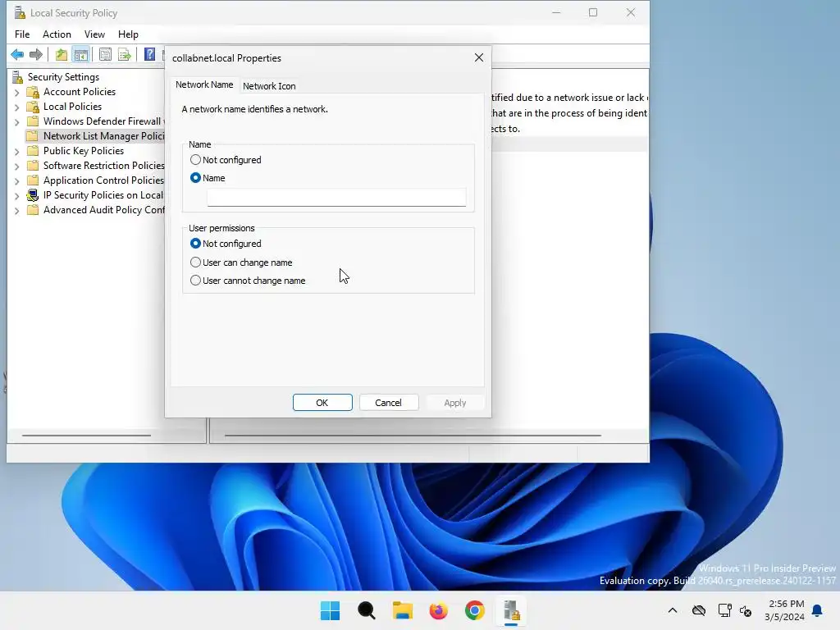This screenshot has height=630, width=840.
Task: Open the Windows Start menu
Action: 330,610
